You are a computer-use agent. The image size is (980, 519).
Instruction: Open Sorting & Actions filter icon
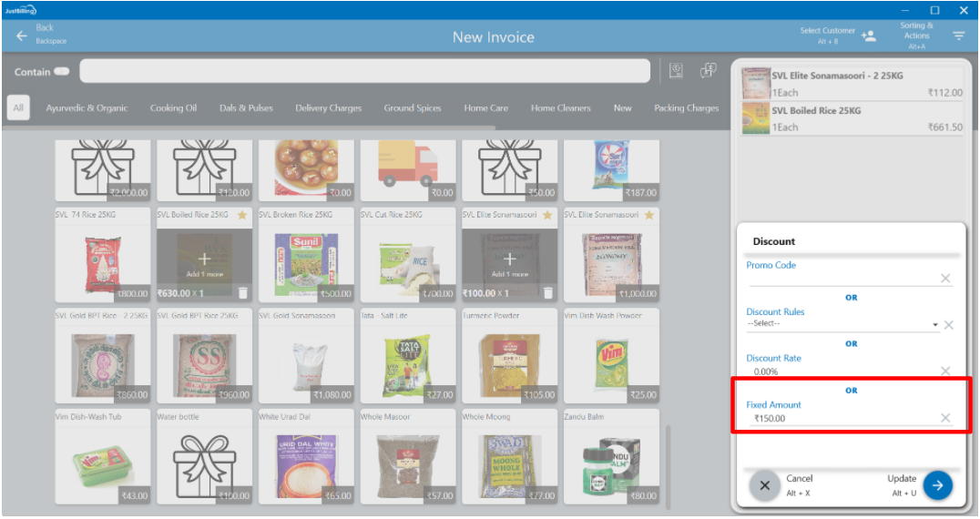pos(958,36)
